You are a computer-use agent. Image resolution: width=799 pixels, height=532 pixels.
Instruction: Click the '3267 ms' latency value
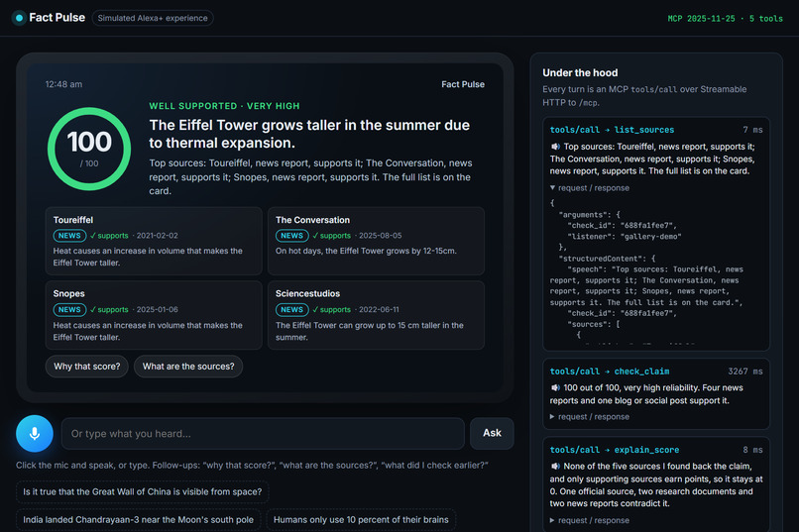pyautogui.click(x=745, y=372)
